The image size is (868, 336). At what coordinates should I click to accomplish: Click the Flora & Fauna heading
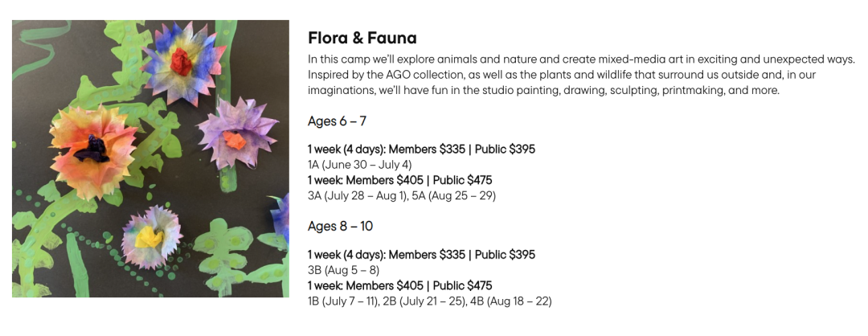click(362, 39)
